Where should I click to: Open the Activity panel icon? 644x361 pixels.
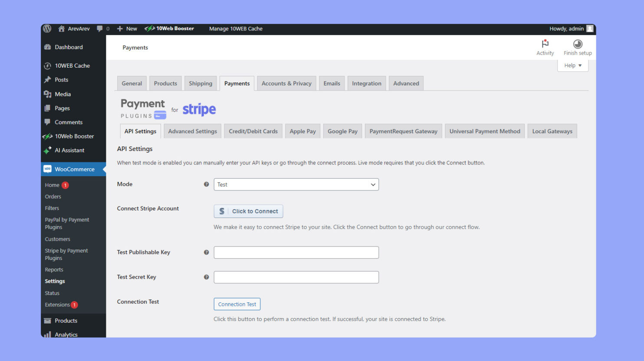click(545, 44)
